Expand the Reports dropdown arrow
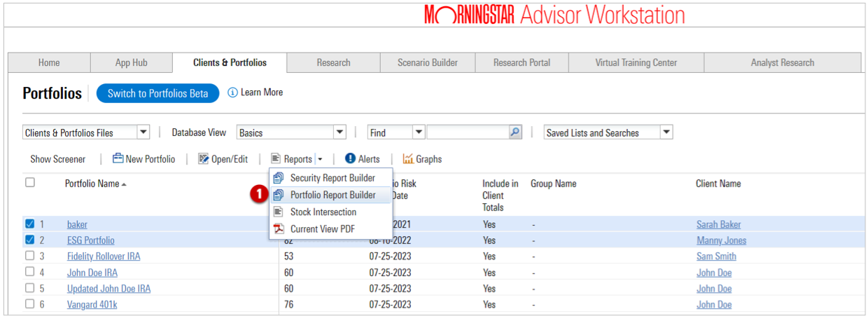This screenshot has width=868, height=316. 320,160
